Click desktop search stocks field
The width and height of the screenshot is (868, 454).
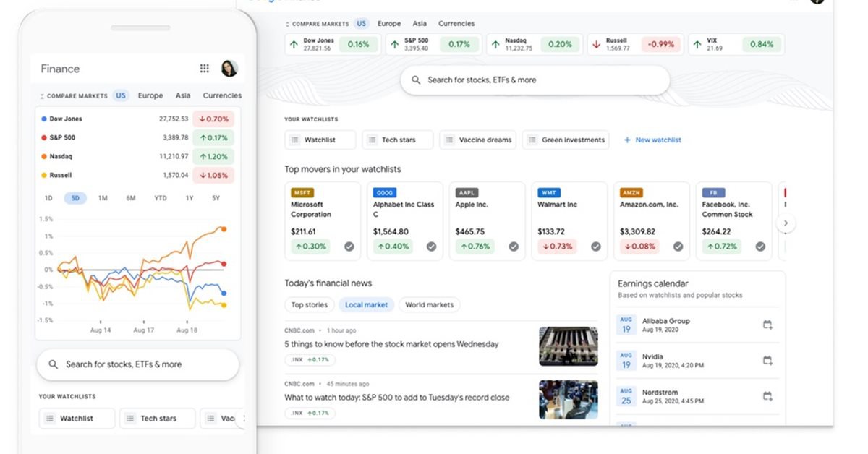[535, 80]
